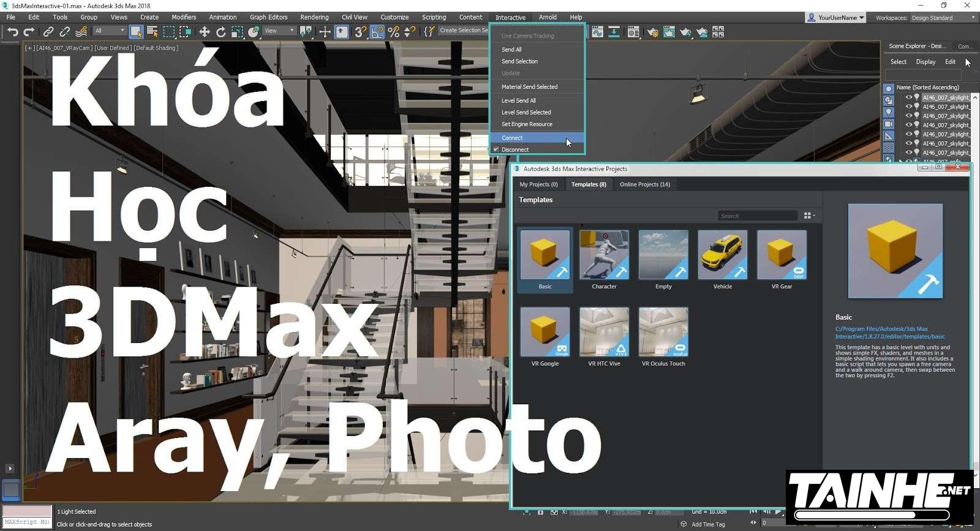The width and height of the screenshot is (980, 531).
Task: Toggle the Spinner Snap button
Action: tap(410, 31)
